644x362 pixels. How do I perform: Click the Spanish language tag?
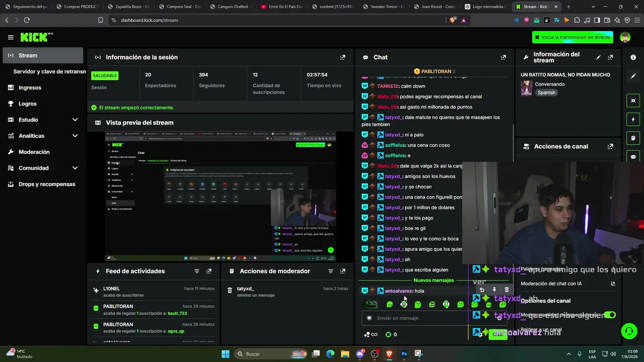pyautogui.click(x=546, y=93)
